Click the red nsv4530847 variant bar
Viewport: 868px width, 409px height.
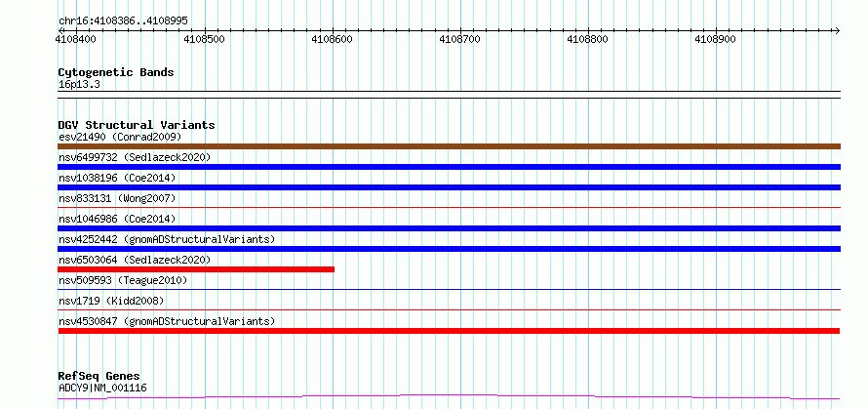tap(449, 331)
